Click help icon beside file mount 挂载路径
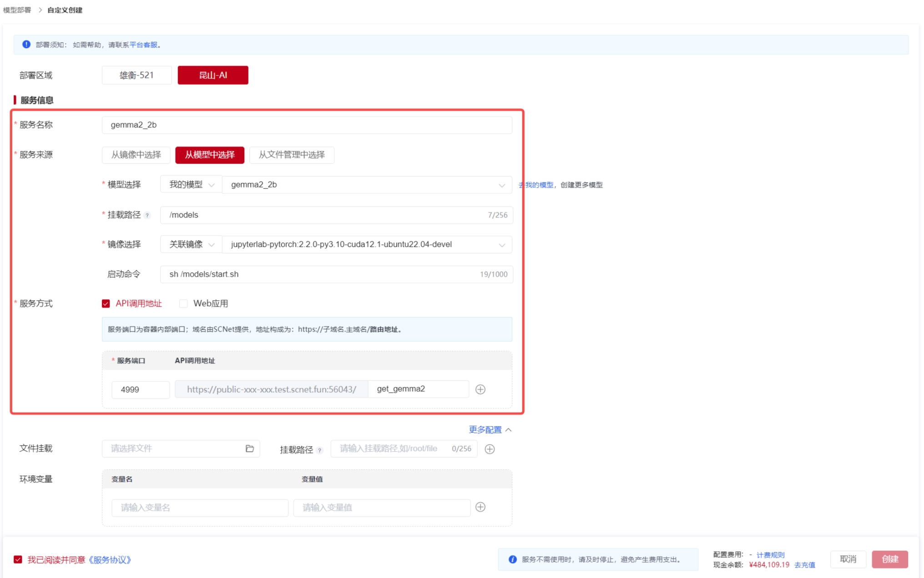This screenshot has width=924, height=578. point(320,450)
